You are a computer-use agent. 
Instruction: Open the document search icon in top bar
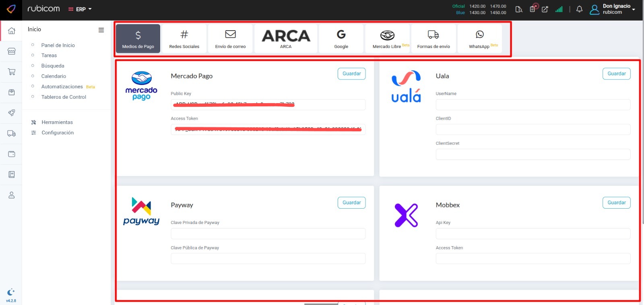click(x=519, y=9)
